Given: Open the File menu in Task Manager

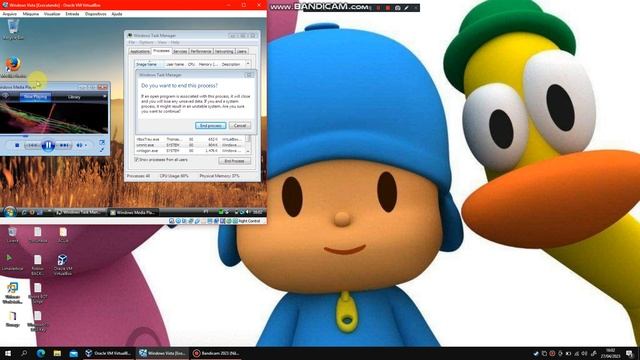Looking at the screenshot, I should tap(132, 42).
